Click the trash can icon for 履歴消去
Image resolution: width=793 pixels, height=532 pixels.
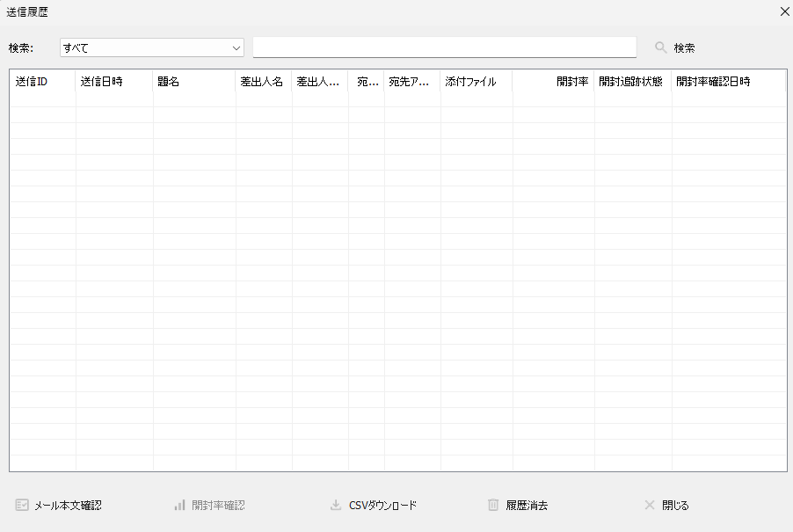493,505
